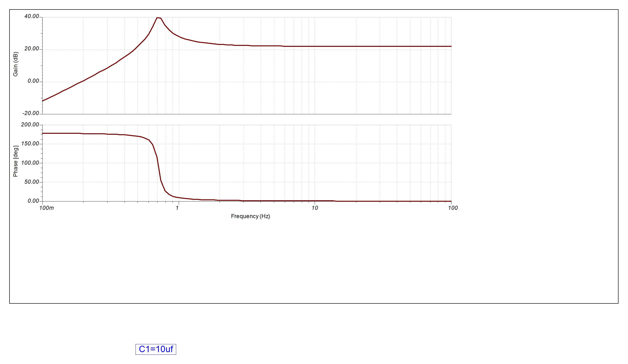Click the -20.00 gain tick value
This screenshot has width=628, height=364.
click(31, 113)
